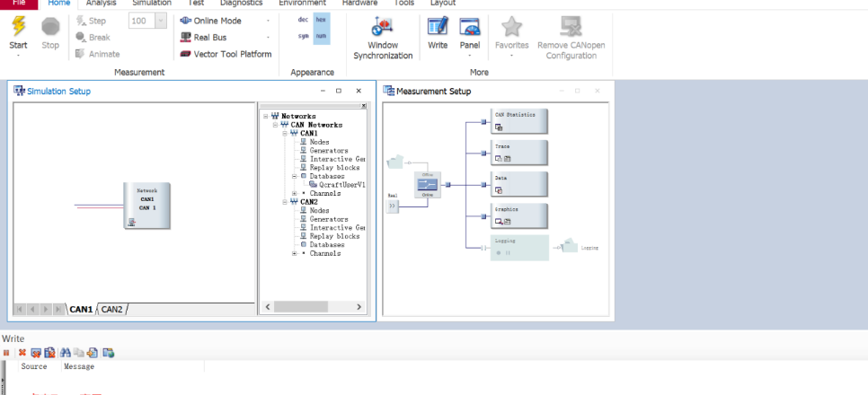Collapse the Networks root node
The width and height of the screenshot is (868, 395).
coord(266,116)
